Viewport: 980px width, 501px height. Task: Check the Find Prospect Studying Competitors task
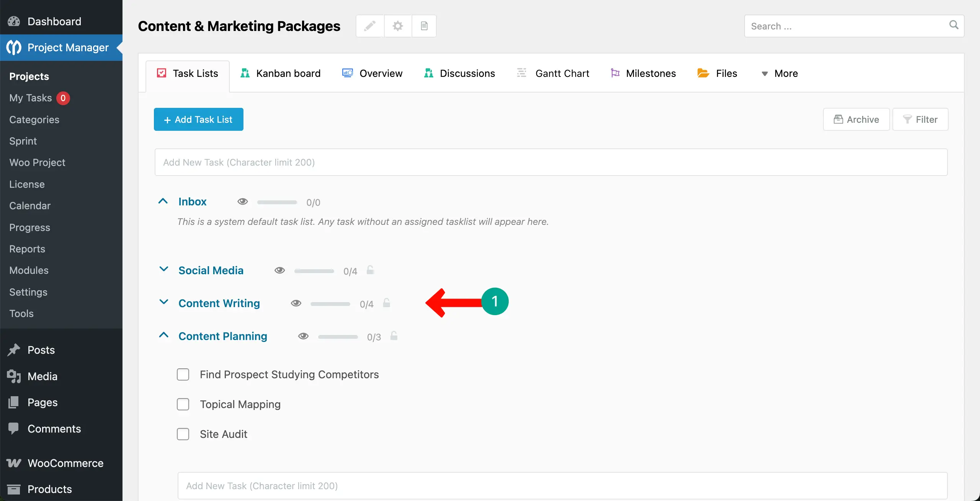[183, 374]
